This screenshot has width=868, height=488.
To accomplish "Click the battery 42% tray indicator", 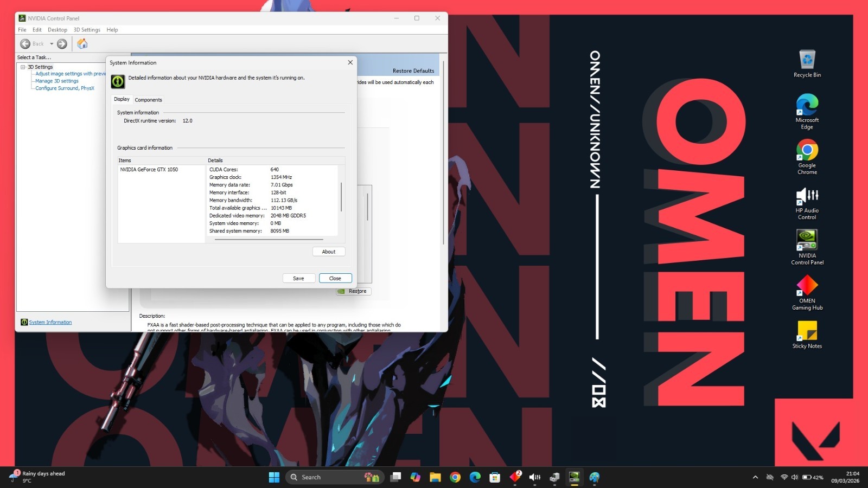I will [x=813, y=477].
